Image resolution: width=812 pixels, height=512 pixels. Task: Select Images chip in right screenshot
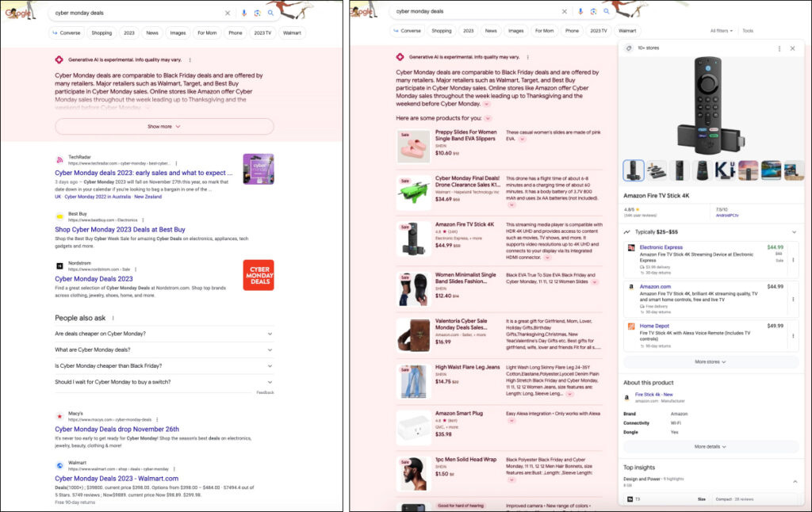(515, 31)
